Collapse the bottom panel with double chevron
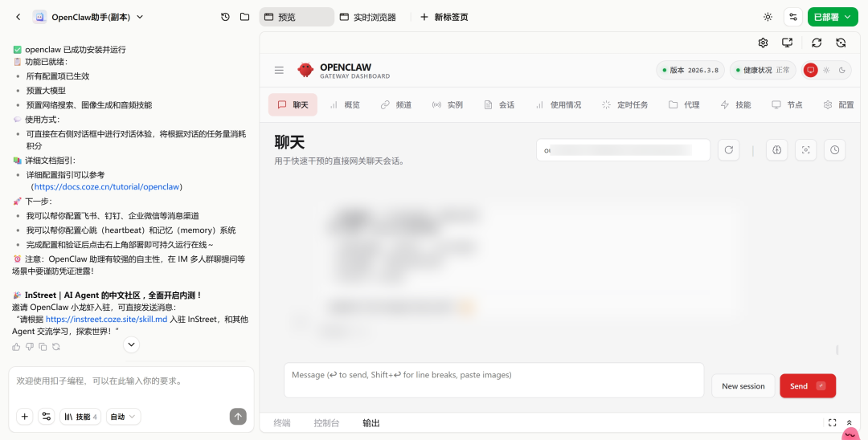Screen dimensions: 868x440 click(850, 423)
